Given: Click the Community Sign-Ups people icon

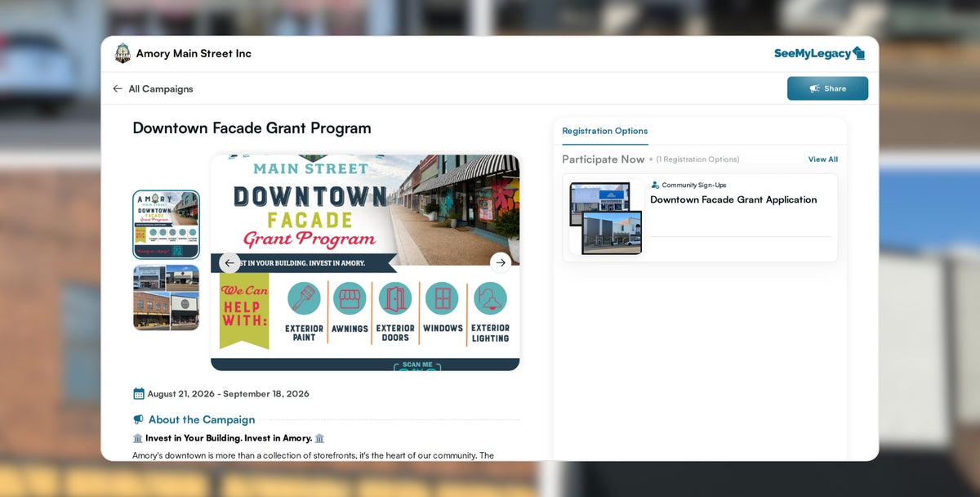Looking at the screenshot, I should tap(655, 185).
